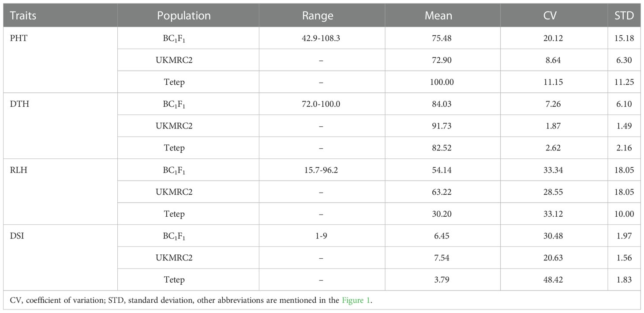
Task: Click the CV column header
Action: click(550, 16)
